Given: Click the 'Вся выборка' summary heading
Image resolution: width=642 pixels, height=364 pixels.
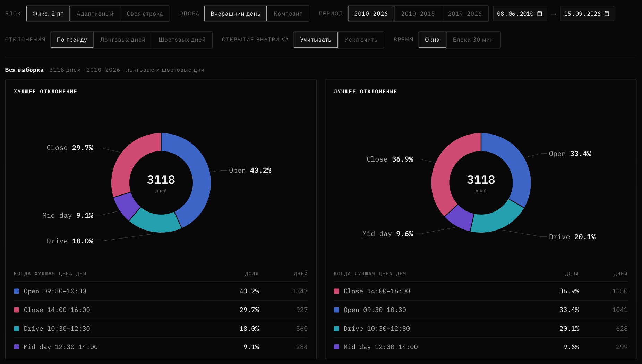Looking at the screenshot, I should tap(24, 70).
